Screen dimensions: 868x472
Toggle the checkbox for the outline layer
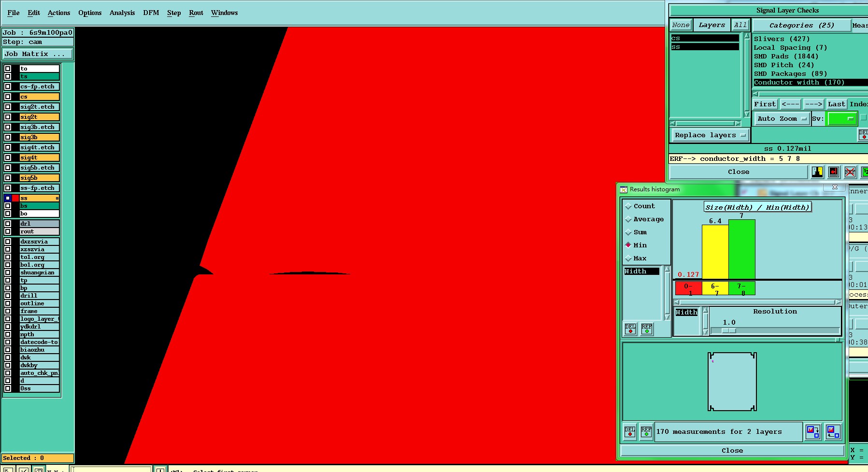(x=8, y=303)
